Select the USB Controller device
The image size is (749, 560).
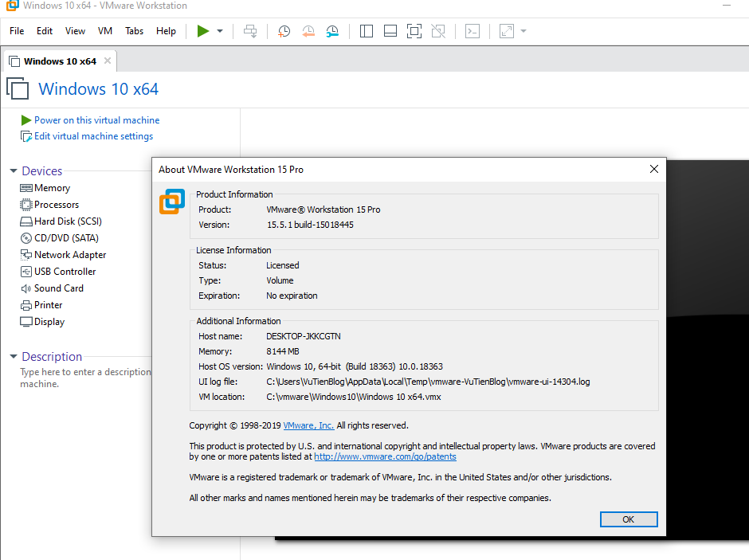coord(58,272)
